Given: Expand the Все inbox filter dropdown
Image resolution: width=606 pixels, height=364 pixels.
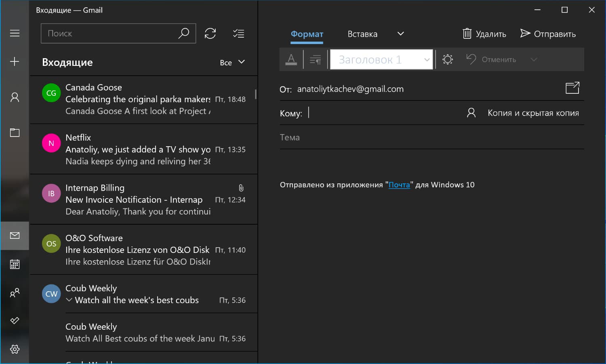Looking at the screenshot, I should 232,62.
